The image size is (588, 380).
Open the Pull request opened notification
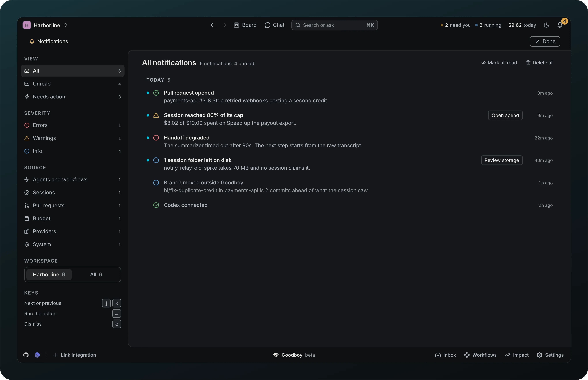coord(349,97)
